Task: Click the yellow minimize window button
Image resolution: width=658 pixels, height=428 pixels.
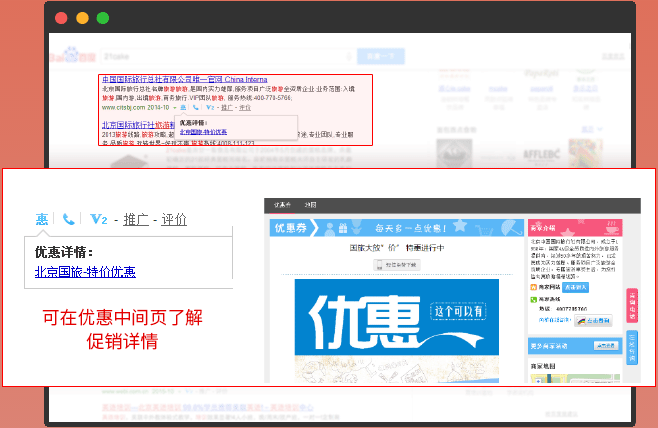Action: click(82, 18)
